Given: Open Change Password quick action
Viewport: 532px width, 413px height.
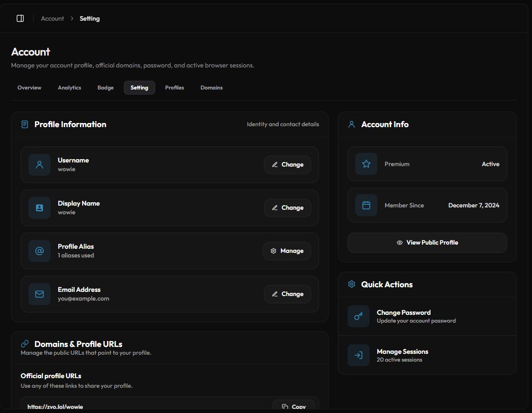Looking at the screenshot, I should tap(427, 316).
